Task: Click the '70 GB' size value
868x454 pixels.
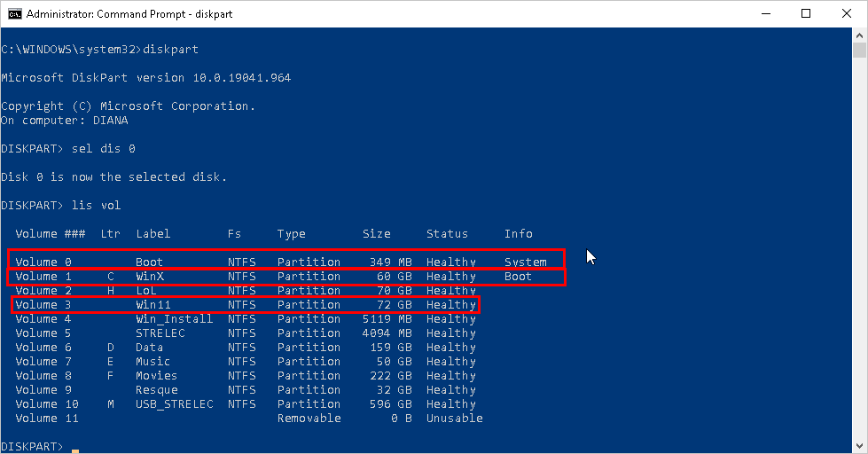Action: click(x=395, y=291)
